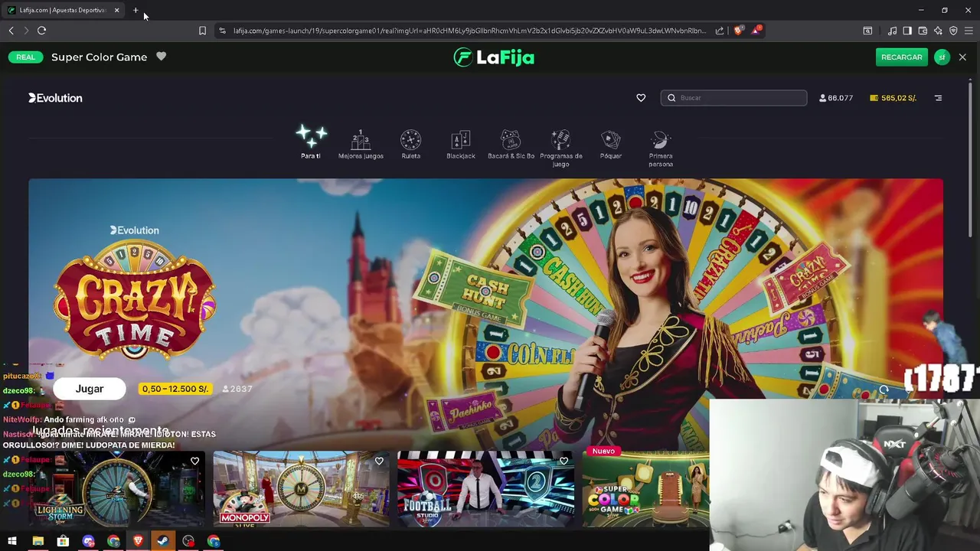Open Brave Shields lion icon

tap(738, 31)
